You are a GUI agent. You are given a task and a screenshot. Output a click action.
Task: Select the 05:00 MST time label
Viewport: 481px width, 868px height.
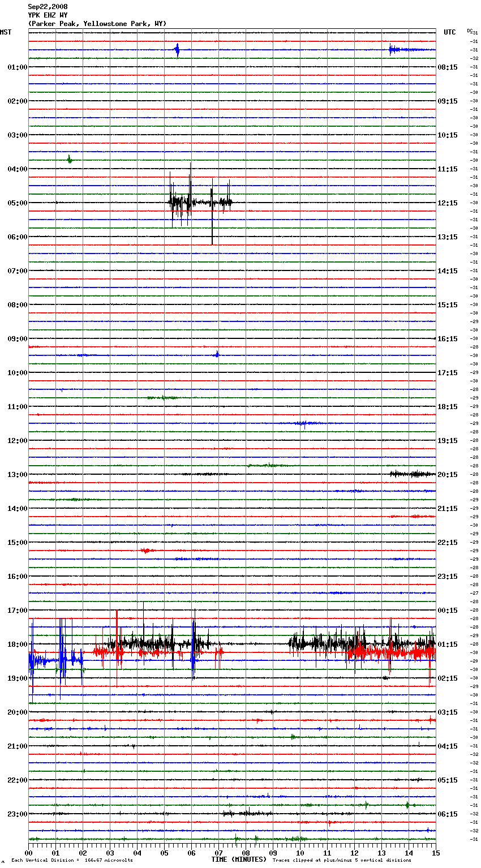click(18, 203)
